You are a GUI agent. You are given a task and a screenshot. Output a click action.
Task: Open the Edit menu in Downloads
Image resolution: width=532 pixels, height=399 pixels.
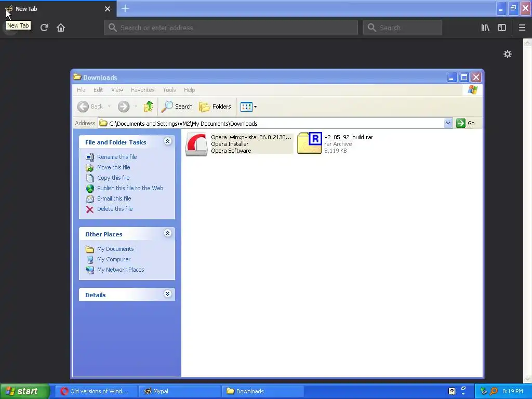point(98,90)
